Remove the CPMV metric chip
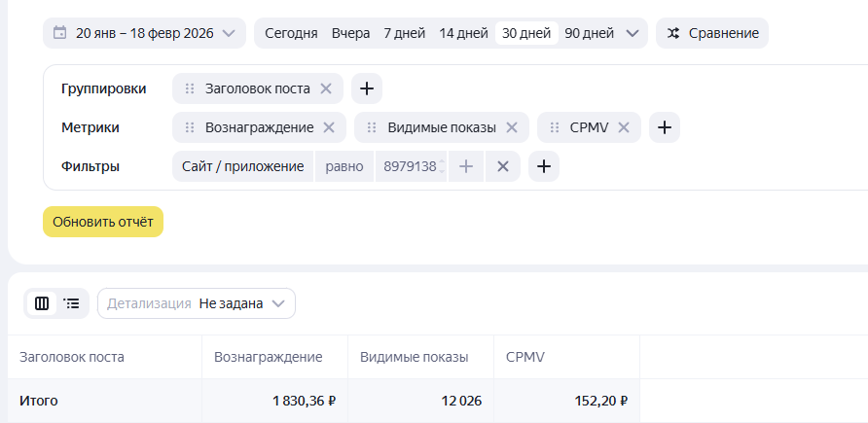 624,127
